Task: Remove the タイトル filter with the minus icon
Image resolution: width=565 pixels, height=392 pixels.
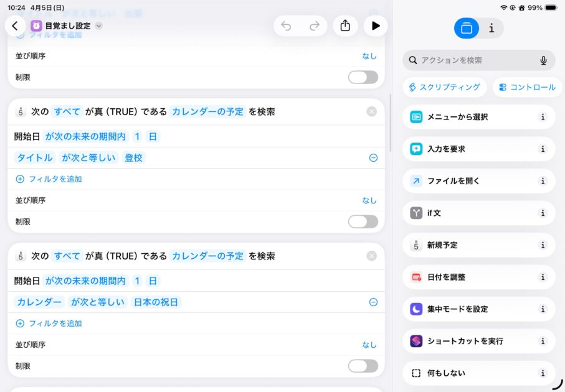Action: tap(373, 158)
